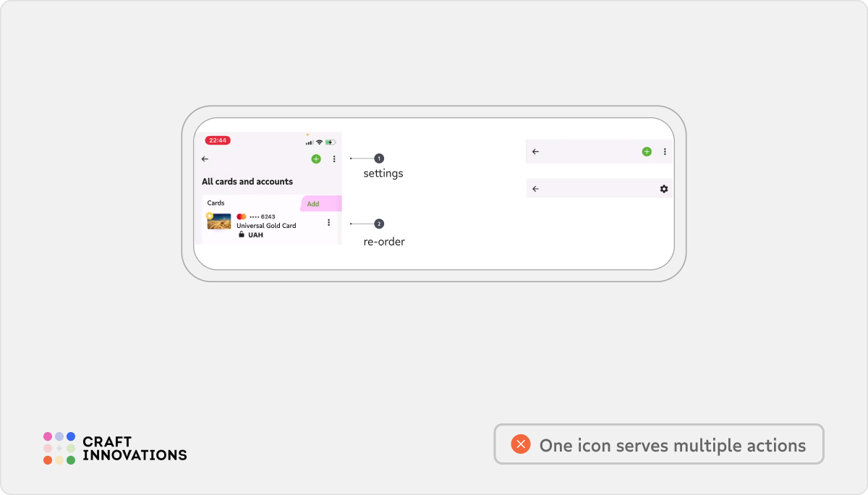The width and height of the screenshot is (868, 495).
Task: Click the red X icon in the caption box
Action: 520,444
